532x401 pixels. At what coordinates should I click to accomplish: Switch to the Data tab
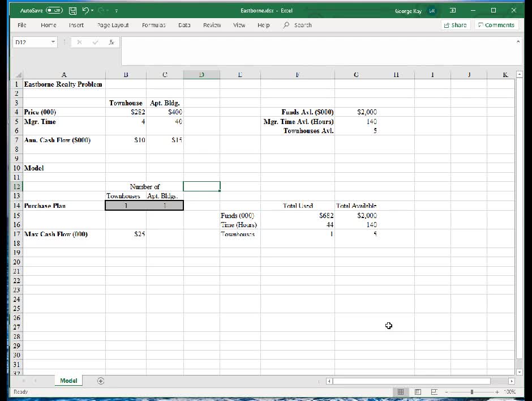point(185,25)
